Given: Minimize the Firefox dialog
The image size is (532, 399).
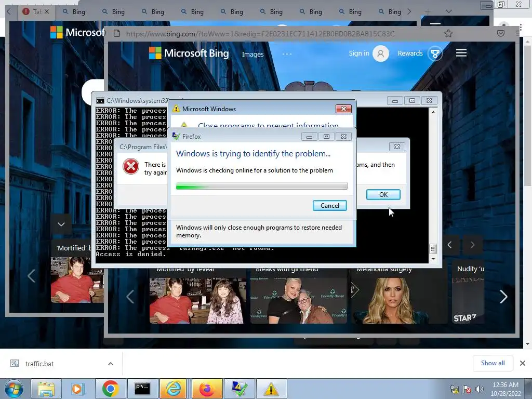Looking at the screenshot, I should point(309,137).
